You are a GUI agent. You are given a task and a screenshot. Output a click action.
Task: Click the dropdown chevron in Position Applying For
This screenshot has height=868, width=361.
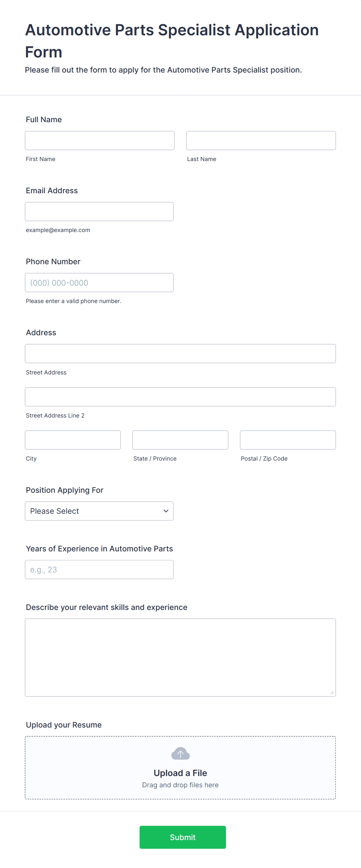pos(166,511)
